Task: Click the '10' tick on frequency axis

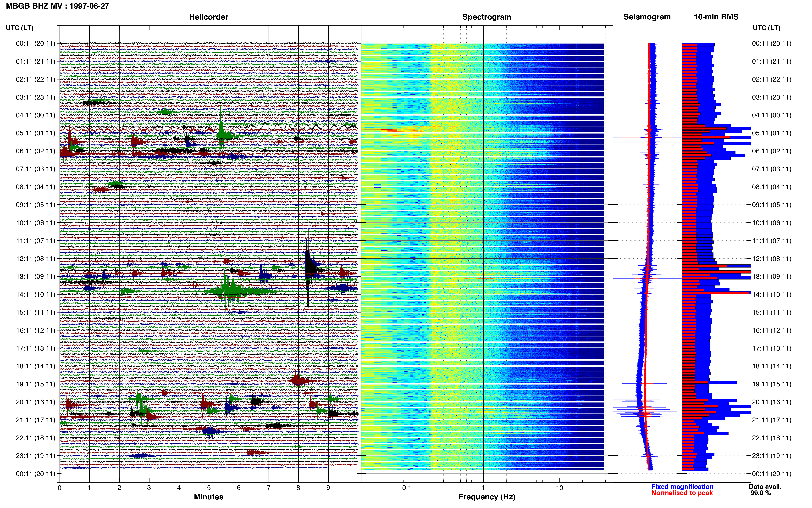Action: [559, 488]
